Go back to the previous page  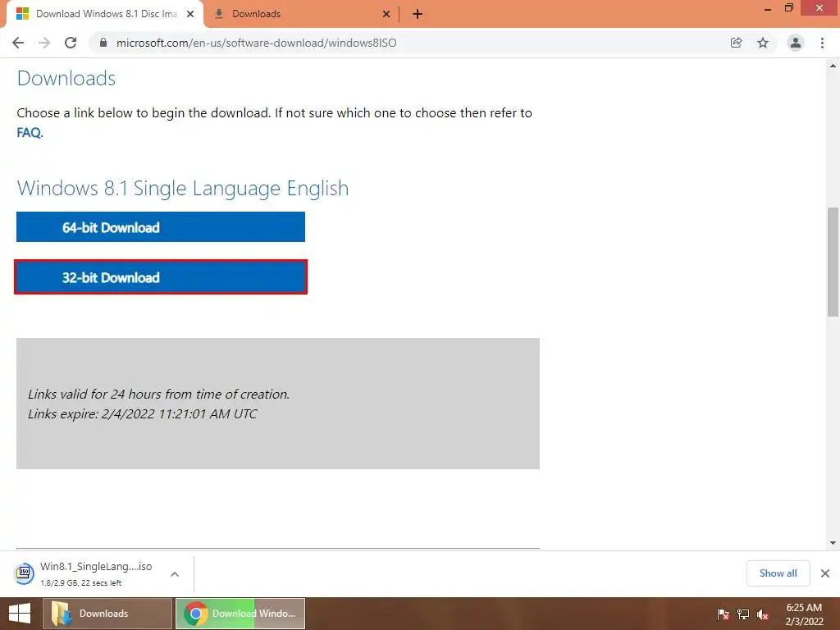(x=18, y=43)
